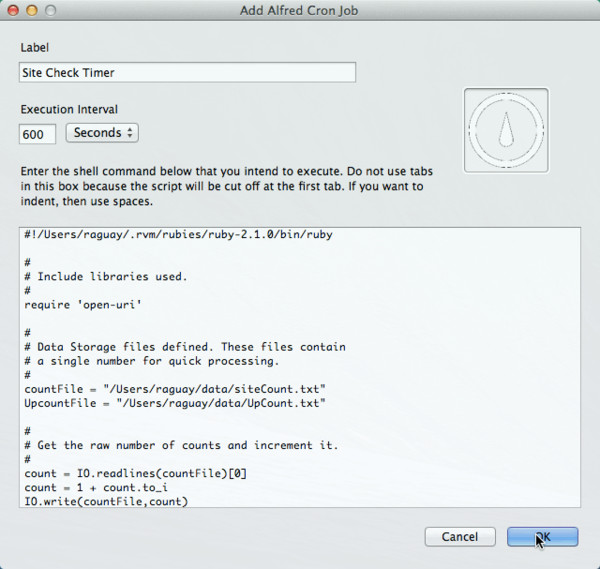Click the countFile assignment line
Image resolution: width=600 pixels, height=569 pixels.
[175, 389]
